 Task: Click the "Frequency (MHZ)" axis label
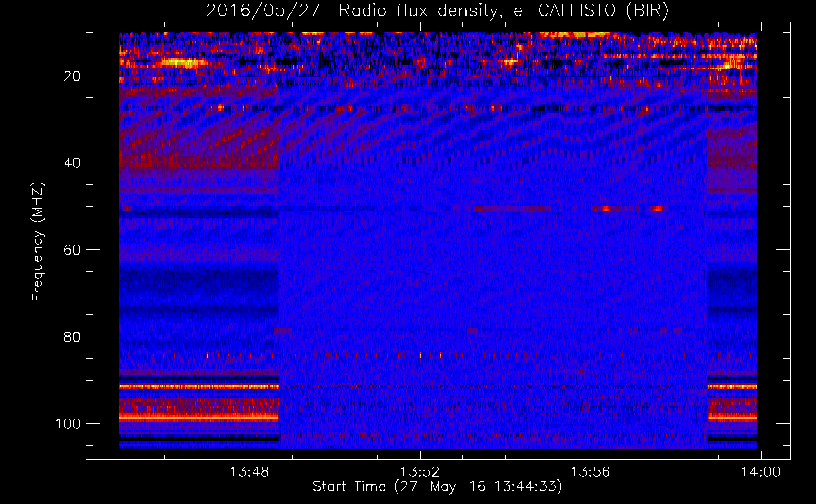38,242
